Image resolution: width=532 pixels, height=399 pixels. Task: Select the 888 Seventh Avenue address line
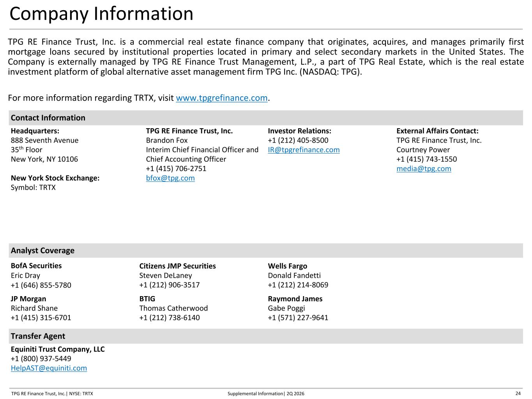(44, 140)
